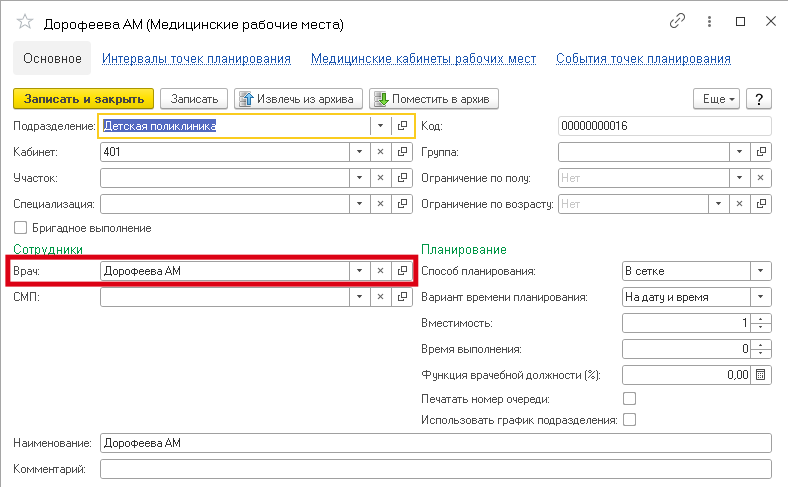Clear the Врач field with the X icon

coord(380,271)
